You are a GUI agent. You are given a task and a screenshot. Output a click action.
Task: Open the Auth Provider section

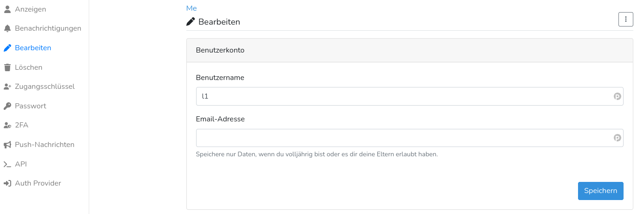[38, 183]
